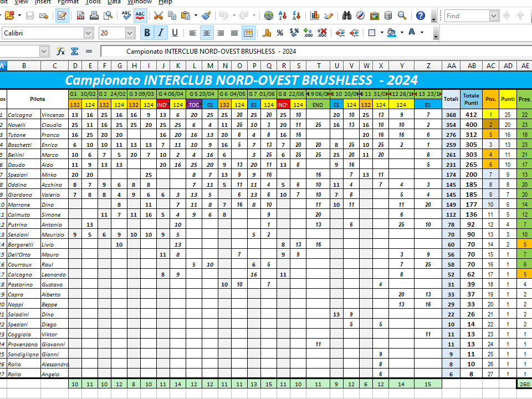Show the Draw Functions toolbar
The image size is (532, 399).
[x=329, y=16]
